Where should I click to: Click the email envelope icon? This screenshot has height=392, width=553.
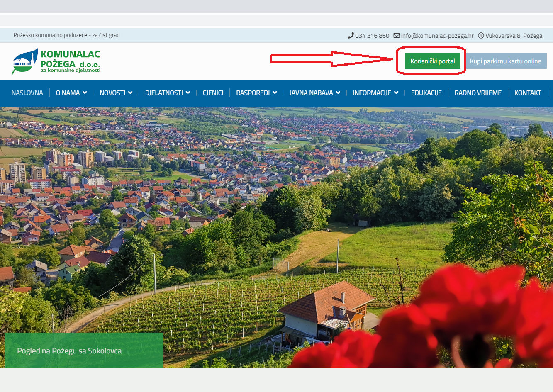397,36
